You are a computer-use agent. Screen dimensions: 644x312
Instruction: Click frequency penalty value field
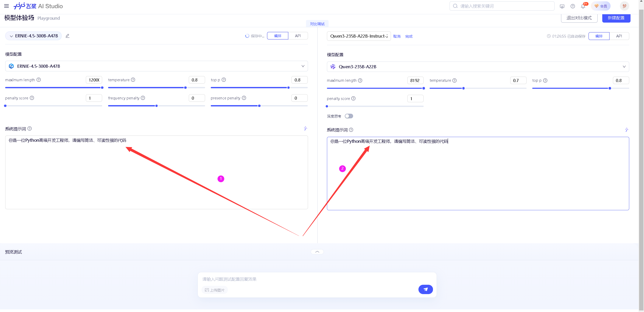[197, 98]
